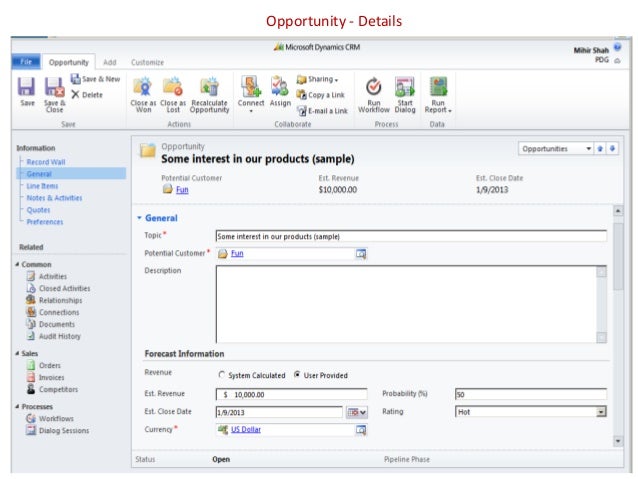Open the File tab
638x479 pixels.
click(26, 61)
